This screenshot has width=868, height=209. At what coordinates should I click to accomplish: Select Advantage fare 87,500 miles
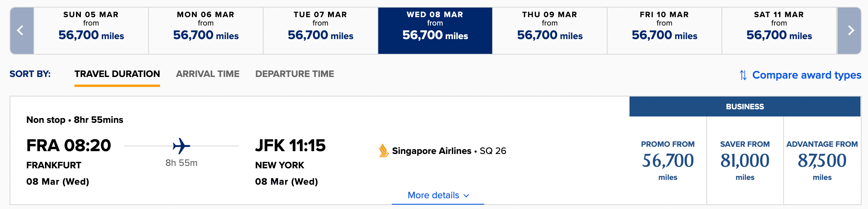[822, 161]
